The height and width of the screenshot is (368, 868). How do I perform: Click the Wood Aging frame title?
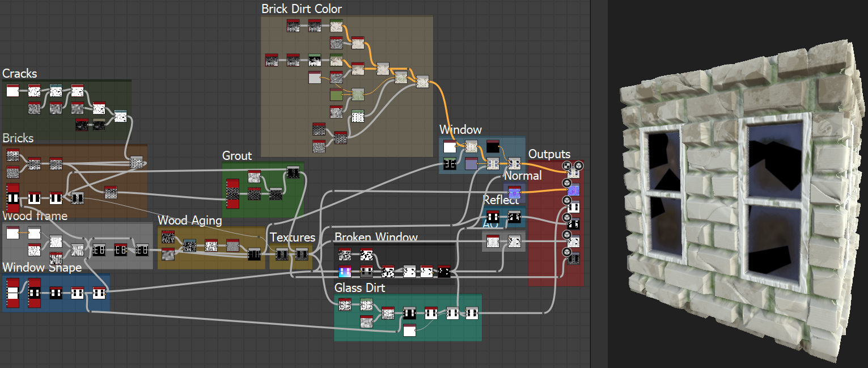coord(190,220)
